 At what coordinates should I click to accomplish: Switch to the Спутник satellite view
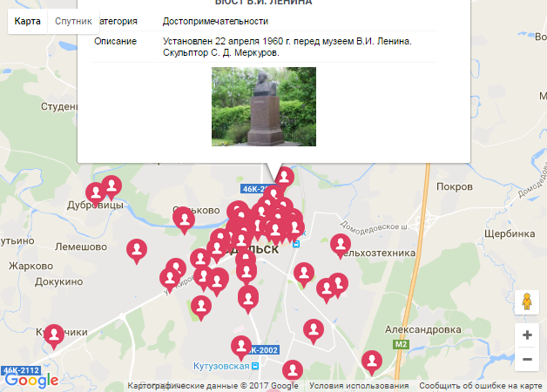pyautogui.click(x=73, y=21)
